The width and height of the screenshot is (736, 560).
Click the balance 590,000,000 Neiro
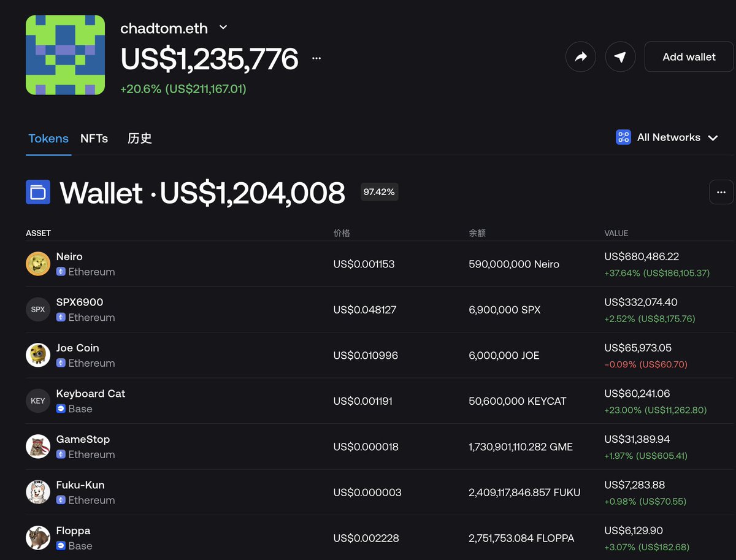pos(514,264)
